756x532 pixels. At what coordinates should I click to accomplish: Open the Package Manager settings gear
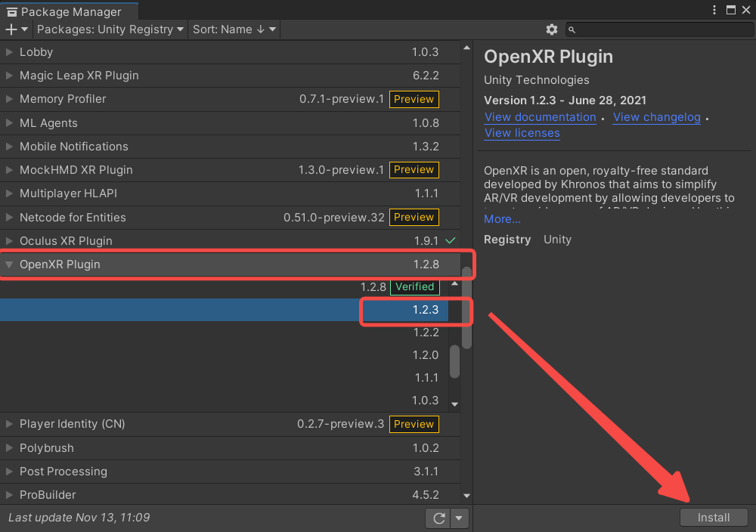coord(552,29)
